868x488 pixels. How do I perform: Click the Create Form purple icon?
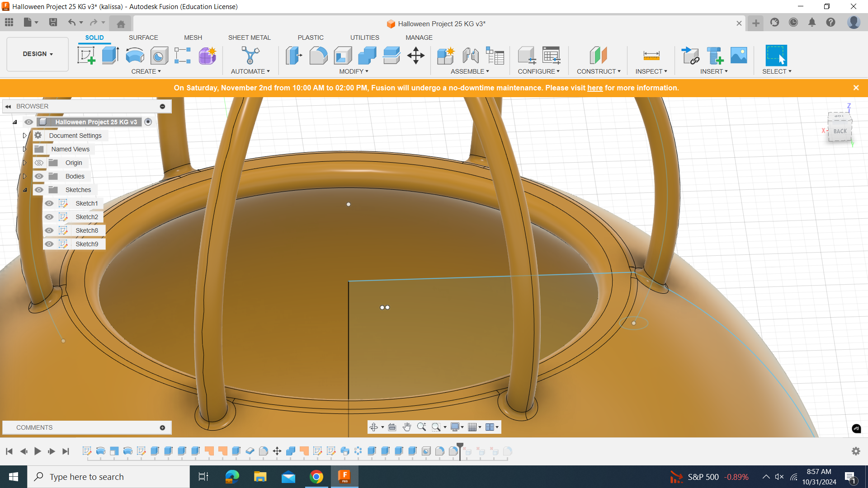(208, 56)
